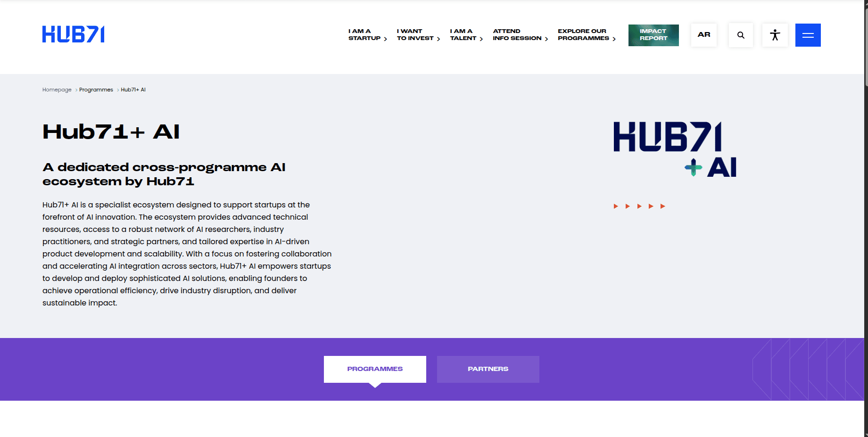Open the accessibility options figure icon
This screenshot has width=868, height=437.
[775, 35]
